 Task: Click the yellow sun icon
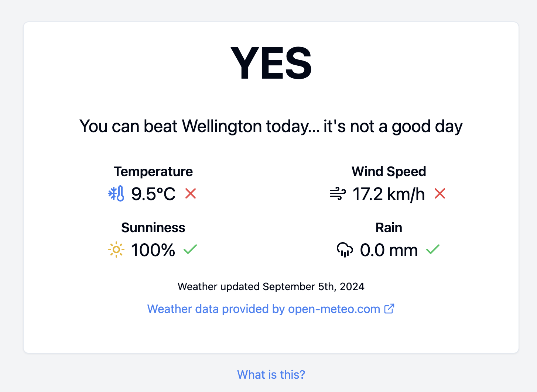116,250
